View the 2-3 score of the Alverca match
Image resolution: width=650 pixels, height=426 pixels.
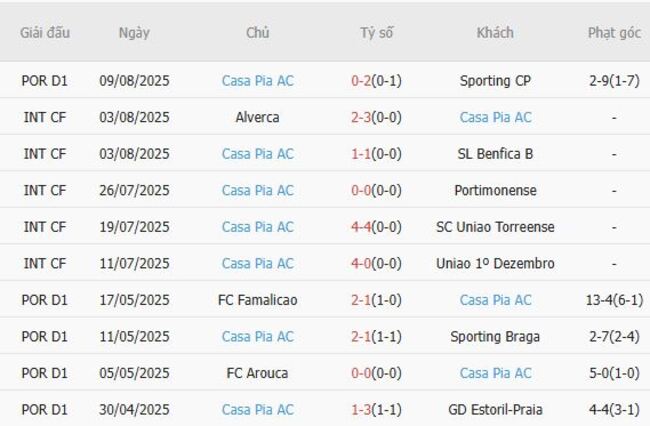point(362,117)
